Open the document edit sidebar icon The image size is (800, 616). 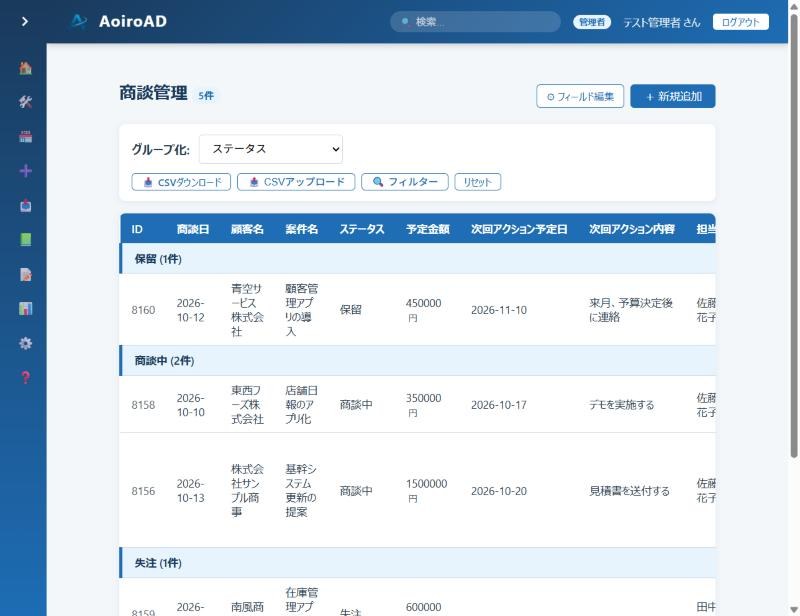(x=26, y=275)
